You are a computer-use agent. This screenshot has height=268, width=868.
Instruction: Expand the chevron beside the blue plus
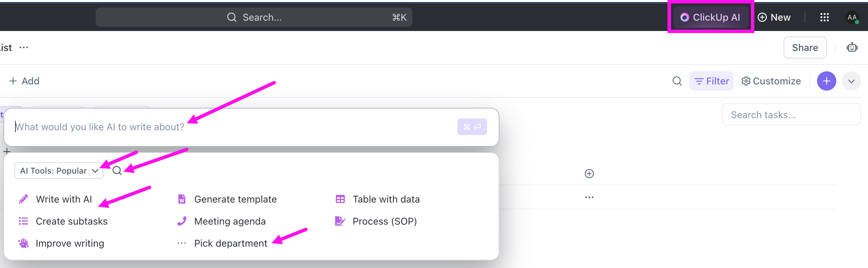tap(851, 81)
